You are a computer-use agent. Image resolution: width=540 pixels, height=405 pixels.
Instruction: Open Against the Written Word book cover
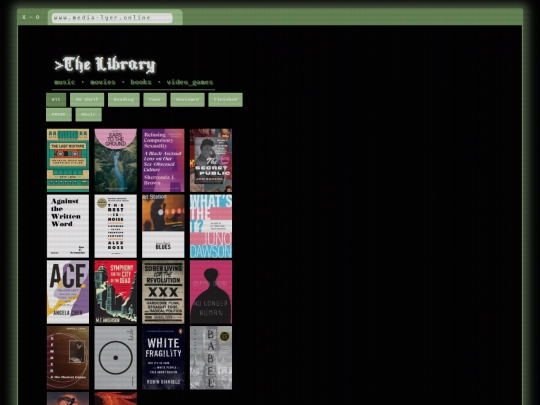coord(68,226)
